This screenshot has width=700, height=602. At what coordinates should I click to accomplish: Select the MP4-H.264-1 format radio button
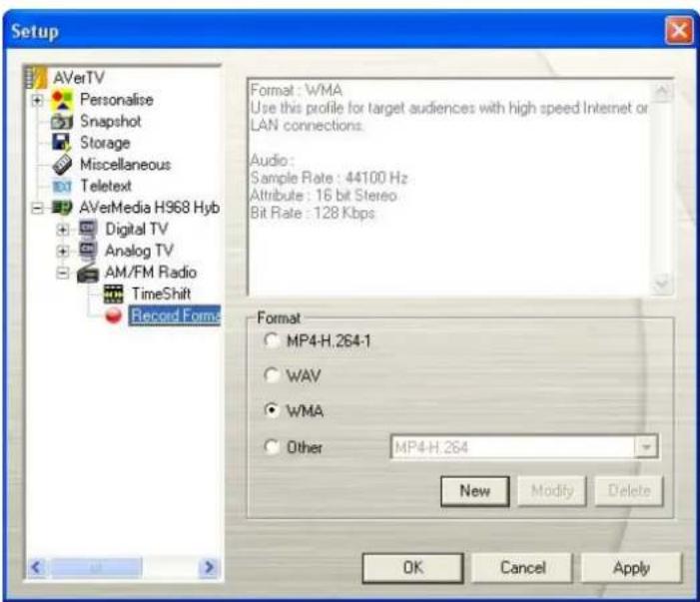pos(272,340)
